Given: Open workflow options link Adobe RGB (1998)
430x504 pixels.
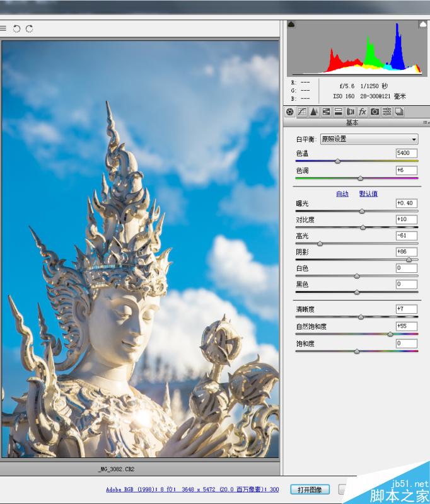Looking at the screenshot, I should click(192, 490).
